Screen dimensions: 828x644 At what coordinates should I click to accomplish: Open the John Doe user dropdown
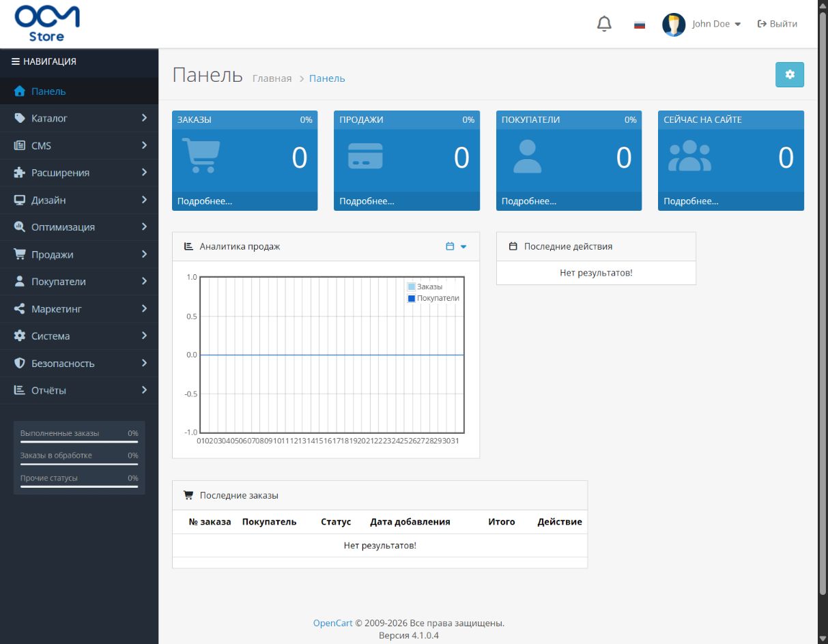point(716,24)
